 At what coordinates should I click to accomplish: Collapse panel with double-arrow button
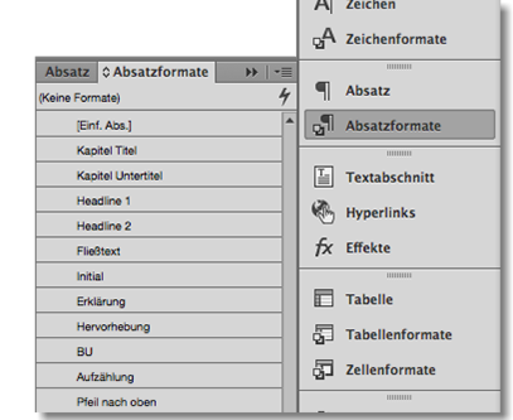pos(251,73)
